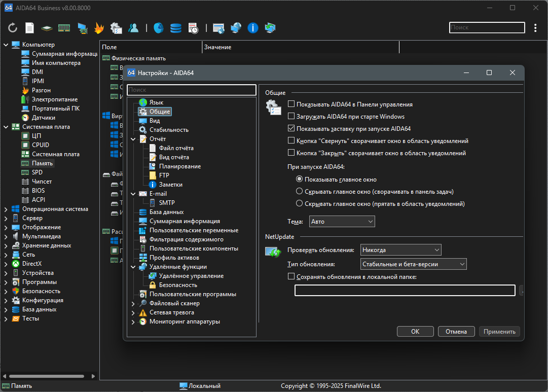The height and width of the screenshot is (392, 548).
Task: Open the blue database cylinder toolbar icon
Action: coord(175,28)
